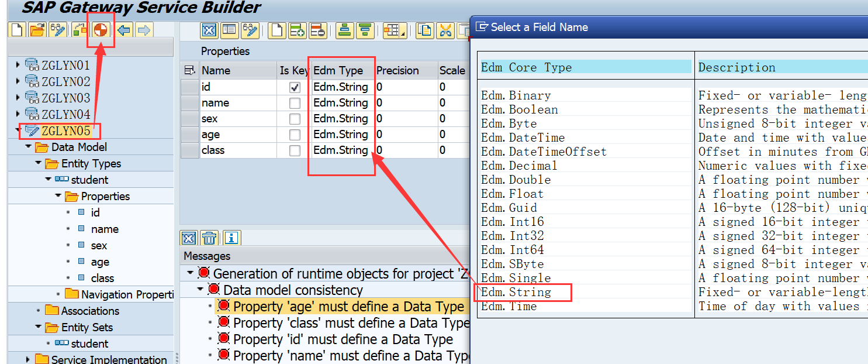The height and width of the screenshot is (364, 868).
Task: Click the Edm Type column header
Action: [343, 70]
